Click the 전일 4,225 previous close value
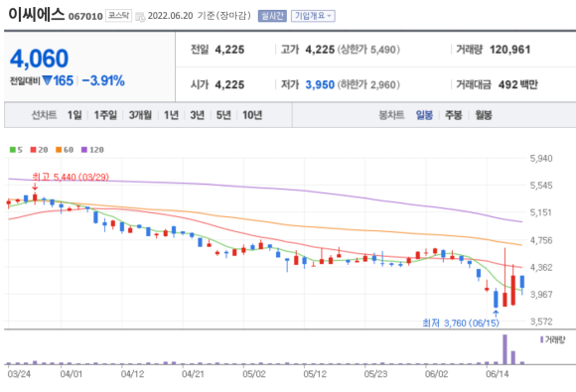This screenshot has height=392, width=576. (x=229, y=50)
